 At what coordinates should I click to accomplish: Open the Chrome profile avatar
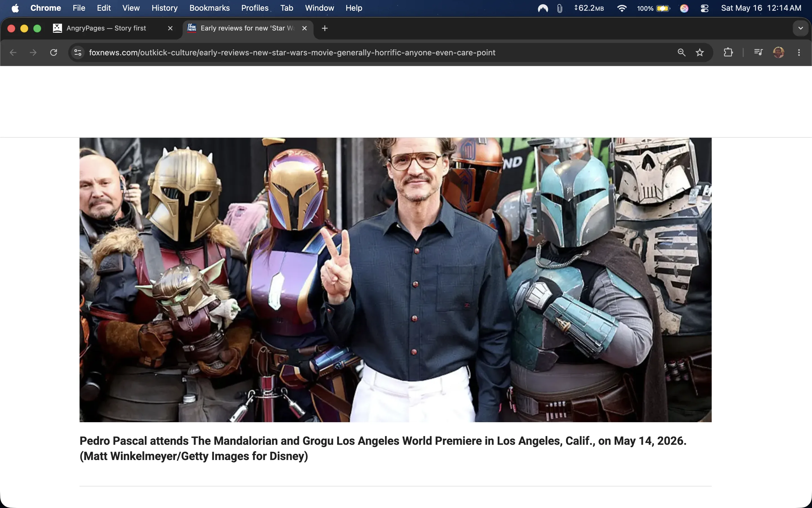tap(778, 52)
